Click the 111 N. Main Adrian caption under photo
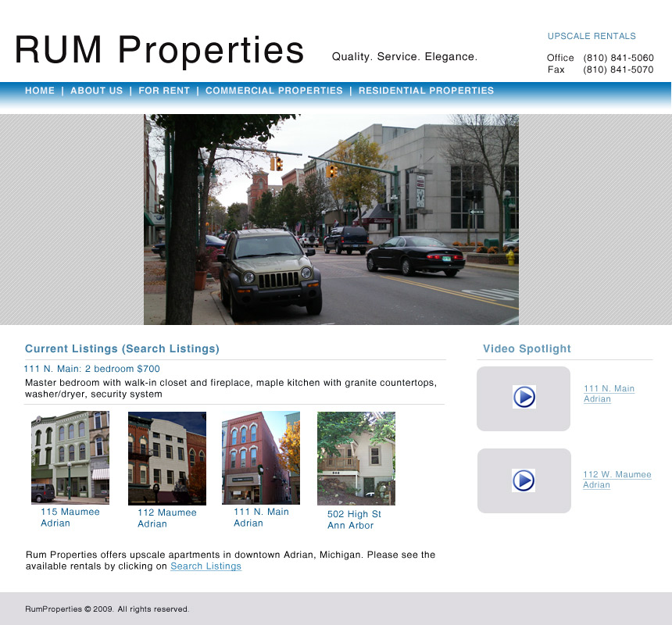Screen dimensions: 672x625 point(261,517)
